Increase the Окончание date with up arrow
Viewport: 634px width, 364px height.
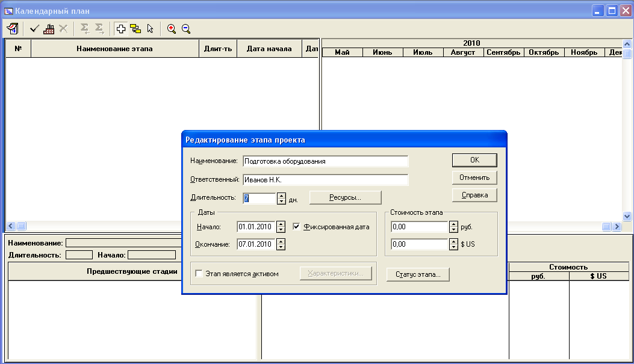(x=281, y=241)
